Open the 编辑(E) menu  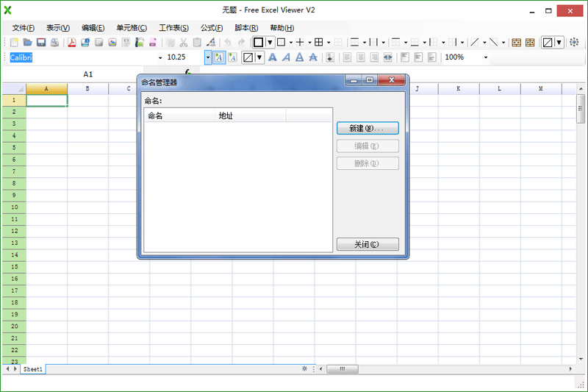93,28
